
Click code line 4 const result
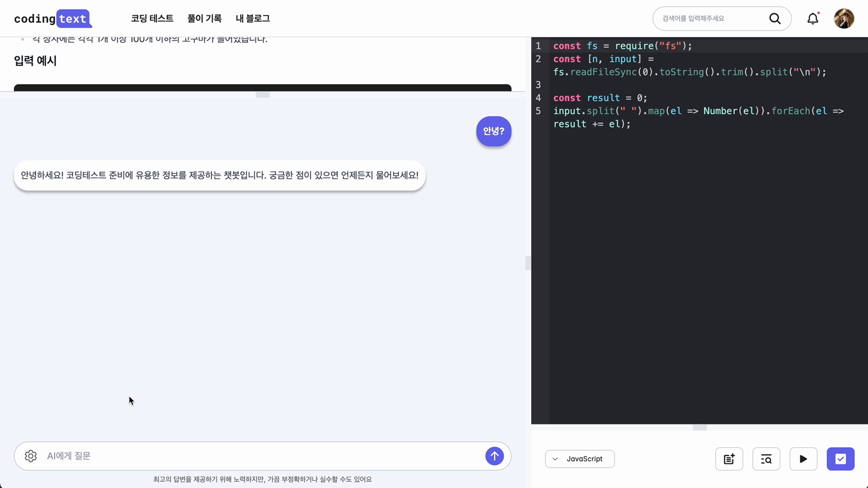[600, 98]
